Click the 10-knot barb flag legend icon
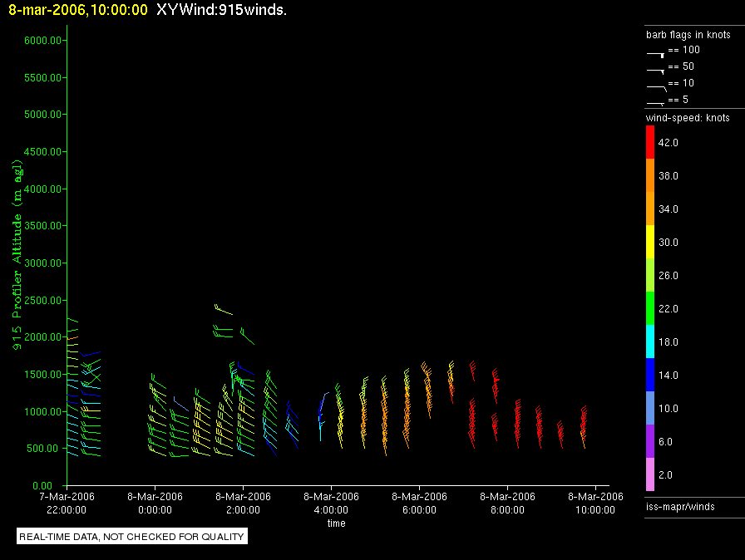The width and height of the screenshot is (745, 560). point(655,86)
